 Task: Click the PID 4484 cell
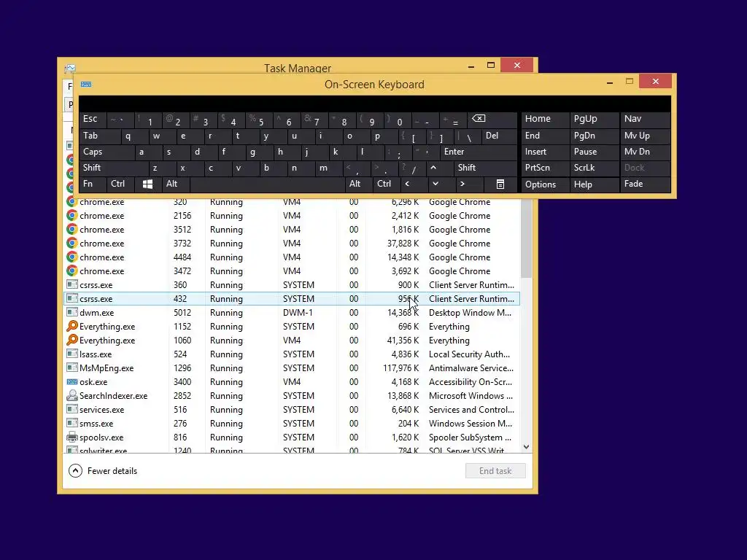(182, 257)
